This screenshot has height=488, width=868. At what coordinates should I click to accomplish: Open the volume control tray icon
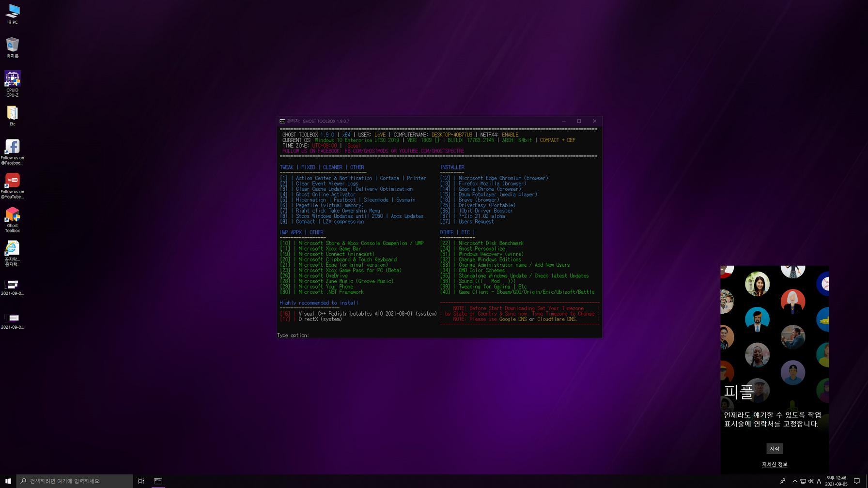tap(811, 481)
